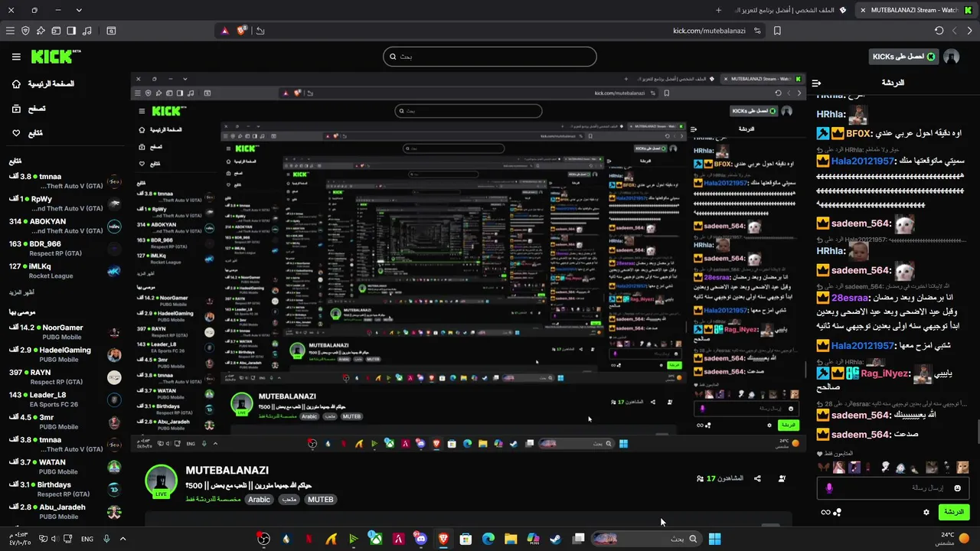Open Abu_Jaradeh PUBG Mobile channel

point(65,511)
